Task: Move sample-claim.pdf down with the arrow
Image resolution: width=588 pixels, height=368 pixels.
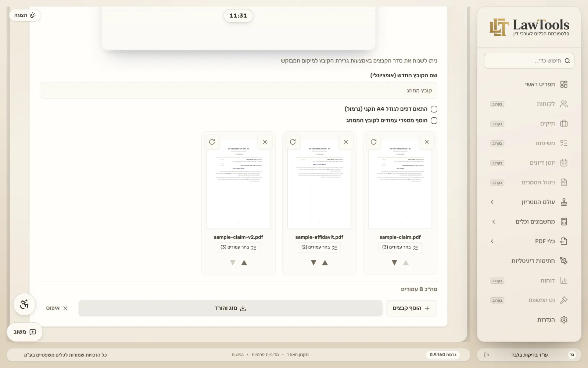Action: (394, 263)
